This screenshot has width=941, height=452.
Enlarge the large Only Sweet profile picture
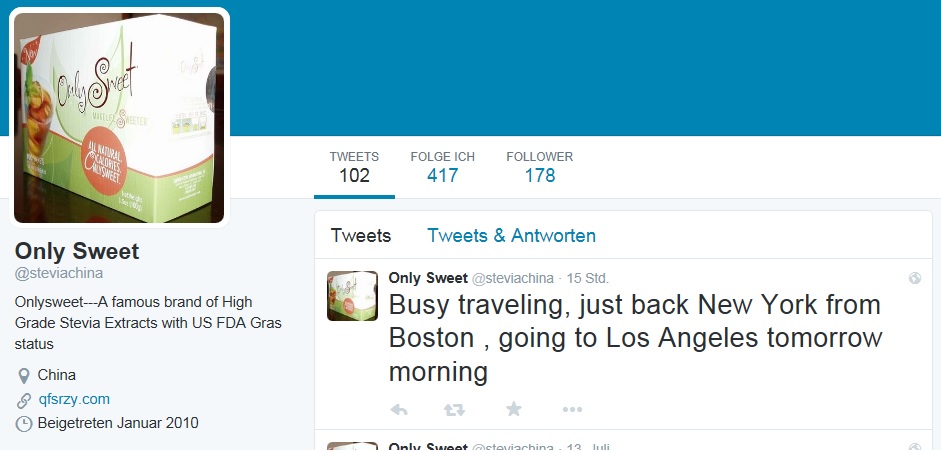119,117
